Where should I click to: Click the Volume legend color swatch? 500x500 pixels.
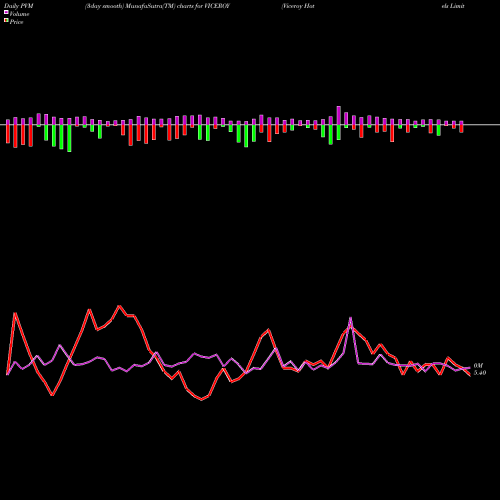click(x=6, y=12)
